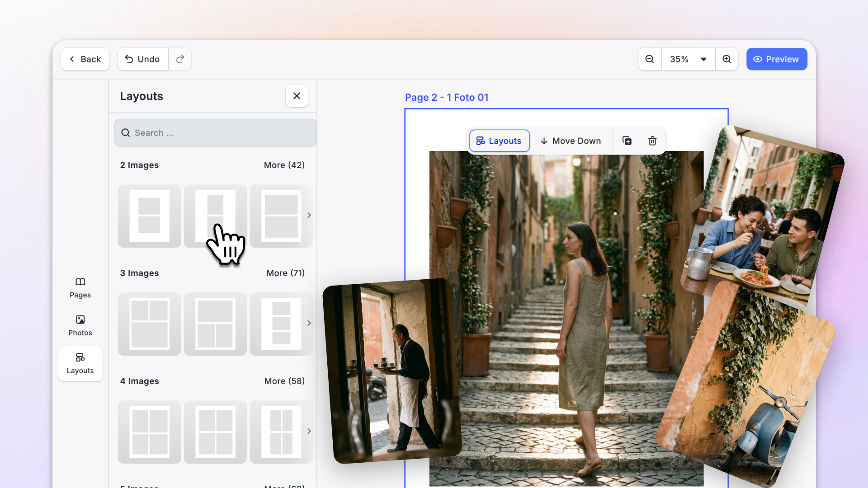Zoom in with the magnifier plus icon

726,59
